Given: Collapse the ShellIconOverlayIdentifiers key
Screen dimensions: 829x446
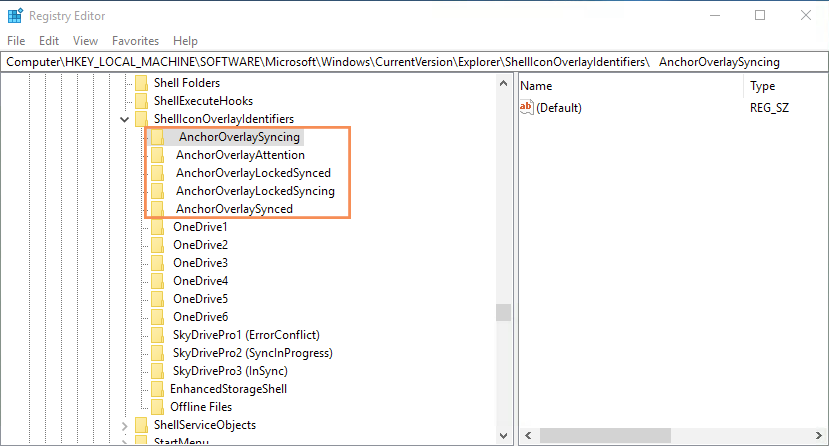Looking at the screenshot, I should pos(124,119).
